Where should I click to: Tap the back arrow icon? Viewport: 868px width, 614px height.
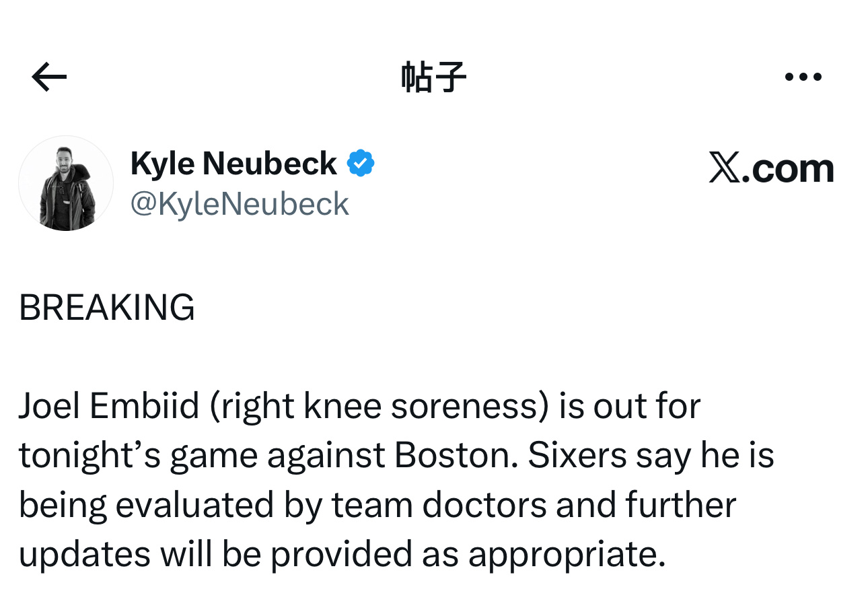click(49, 77)
